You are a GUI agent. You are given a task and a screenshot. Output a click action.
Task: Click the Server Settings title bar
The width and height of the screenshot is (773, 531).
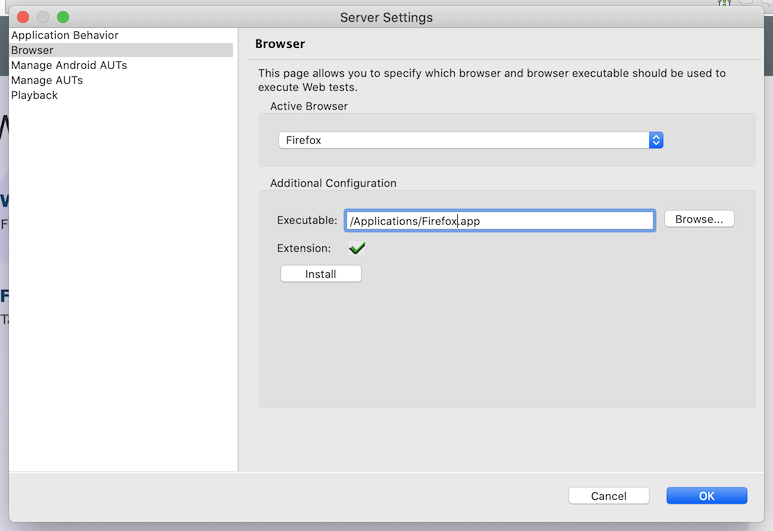tap(386, 17)
